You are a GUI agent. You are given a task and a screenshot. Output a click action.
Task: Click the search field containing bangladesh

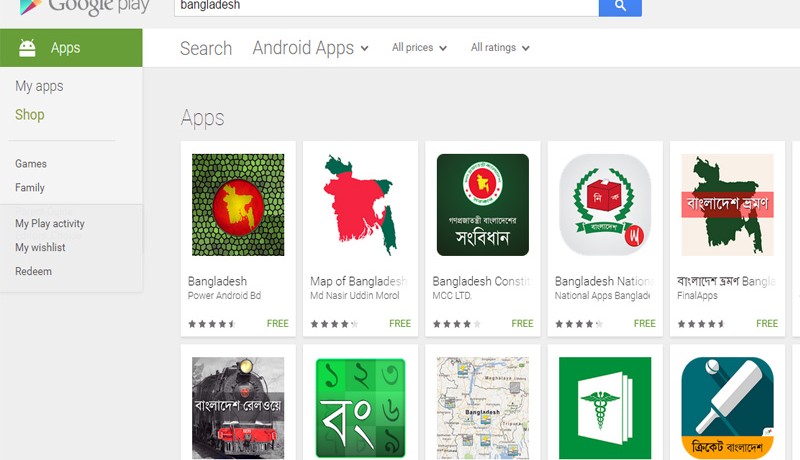tap(386, 7)
